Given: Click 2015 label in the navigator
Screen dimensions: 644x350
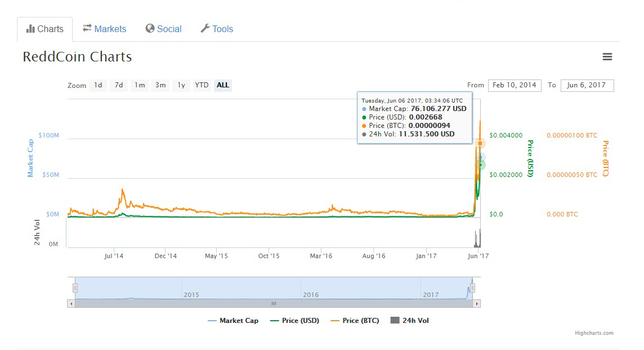Looking at the screenshot, I should [x=191, y=295].
